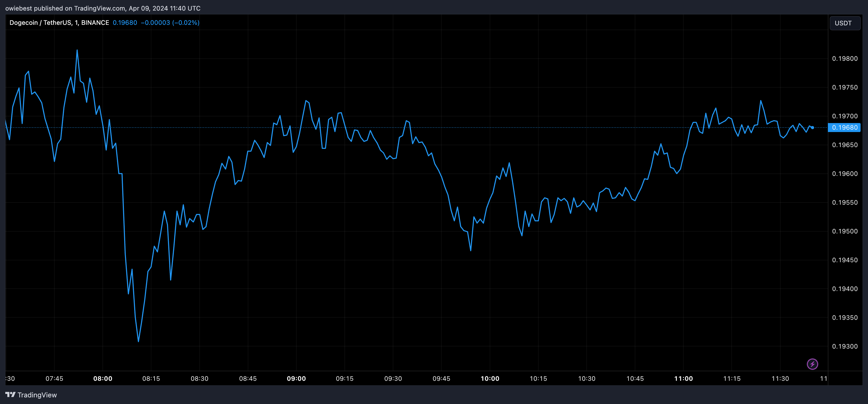Select the 09:00 time axis marker
Image resolution: width=868 pixels, height=404 pixels.
[296, 378]
